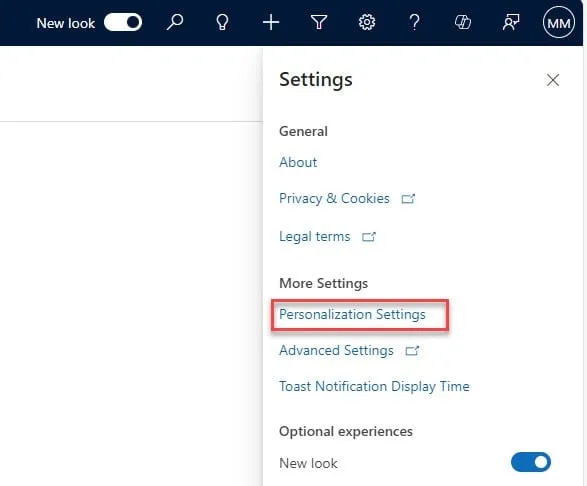Click the plus new record icon
This screenshot has width=587, height=486.
[x=271, y=22]
